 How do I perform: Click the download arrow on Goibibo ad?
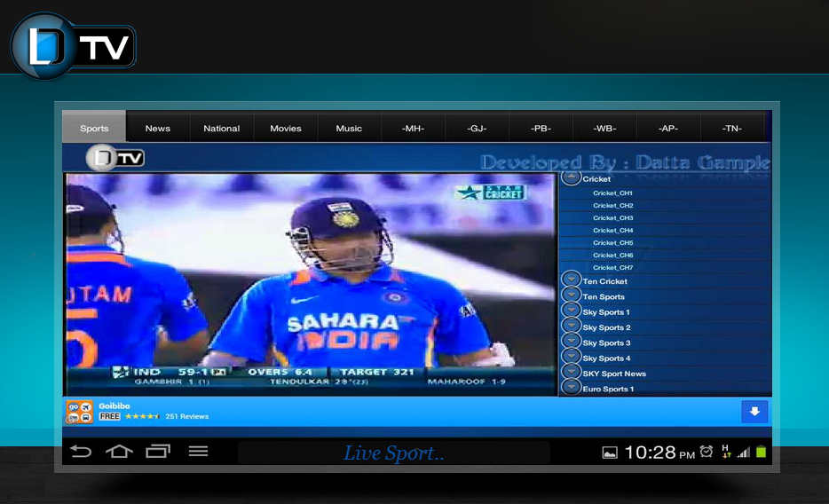(754, 412)
